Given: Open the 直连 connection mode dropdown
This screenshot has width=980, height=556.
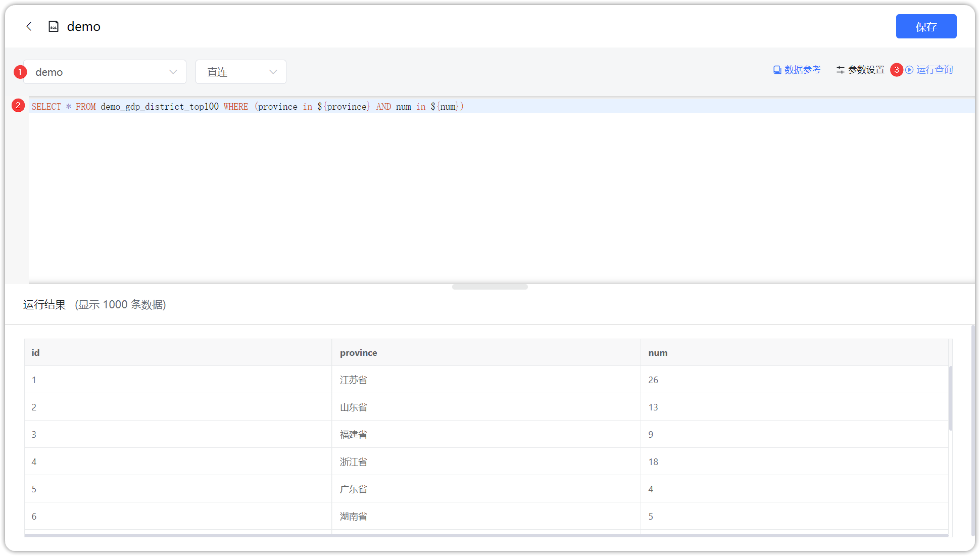Looking at the screenshot, I should tap(240, 72).
